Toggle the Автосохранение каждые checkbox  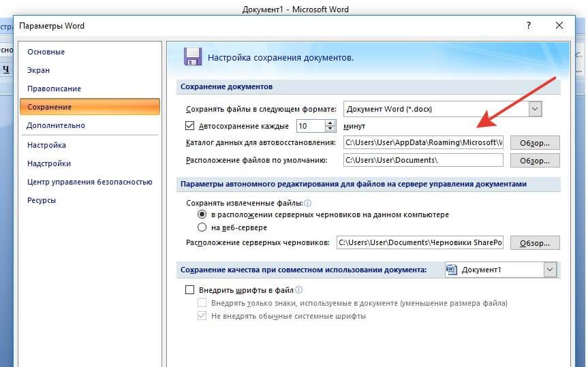pos(189,125)
